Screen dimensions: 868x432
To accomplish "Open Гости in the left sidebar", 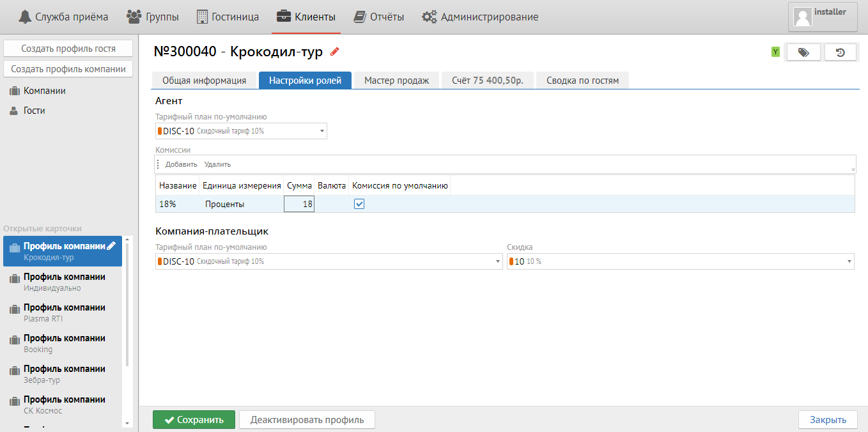I will (34, 111).
